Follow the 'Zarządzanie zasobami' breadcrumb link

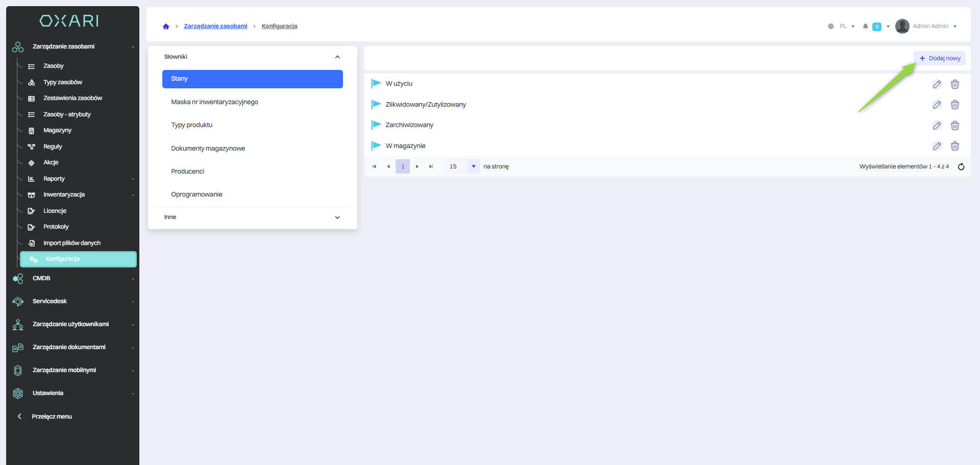215,26
